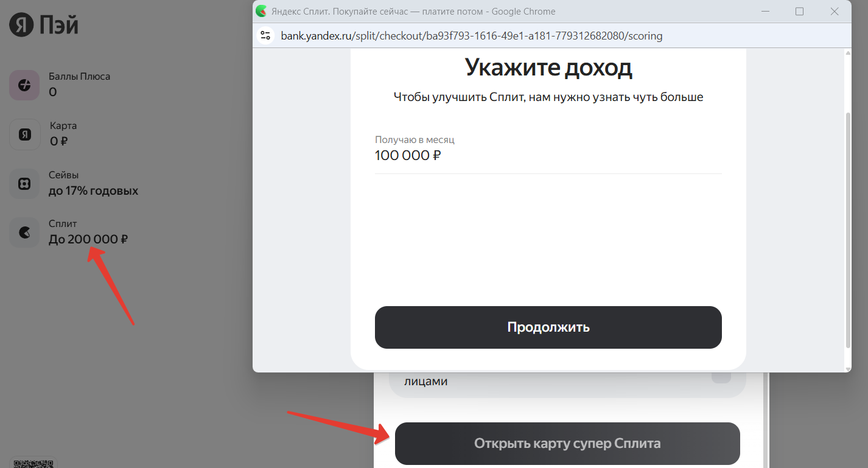868x468 pixels.
Task: Open the "до 17% годовых" savings offer
Action: coord(93,190)
